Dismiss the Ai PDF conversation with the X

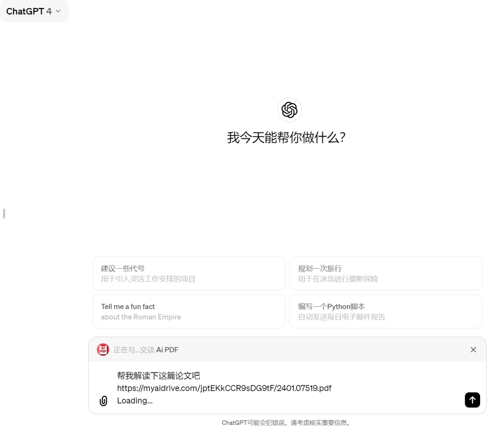[x=473, y=350]
